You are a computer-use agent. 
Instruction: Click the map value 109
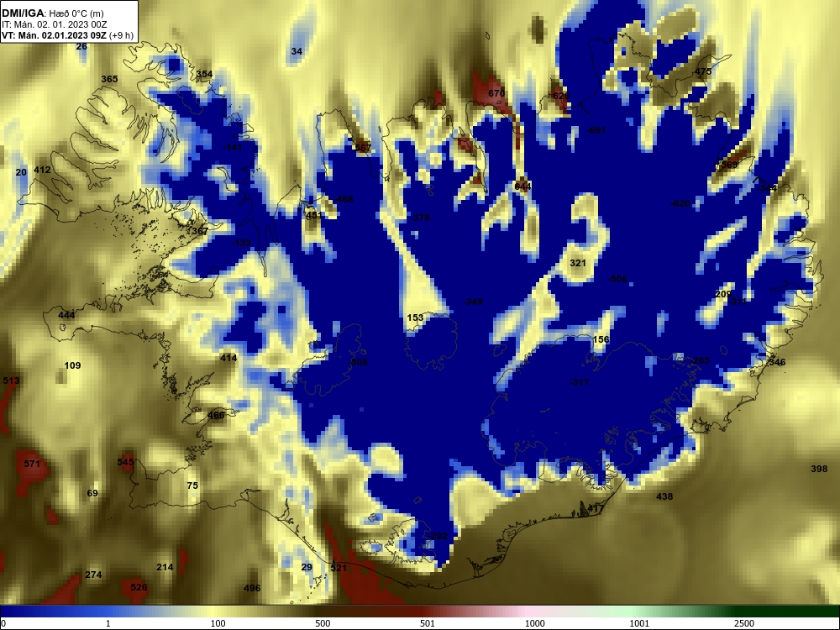point(72,365)
